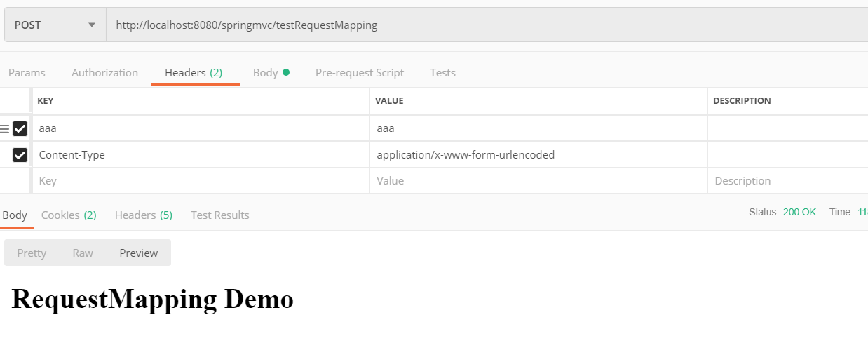This screenshot has width=868, height=348.
Task: Switch to the Params tab
Action: coord(27,73)
